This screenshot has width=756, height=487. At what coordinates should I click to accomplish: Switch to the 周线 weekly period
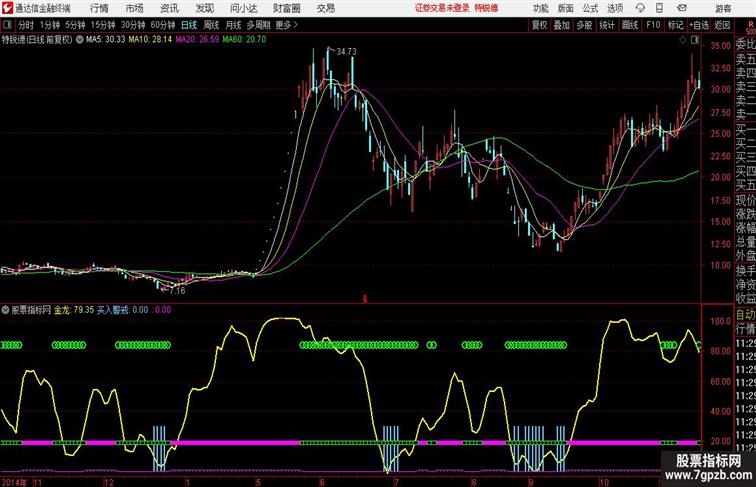(x=211, y=24)
